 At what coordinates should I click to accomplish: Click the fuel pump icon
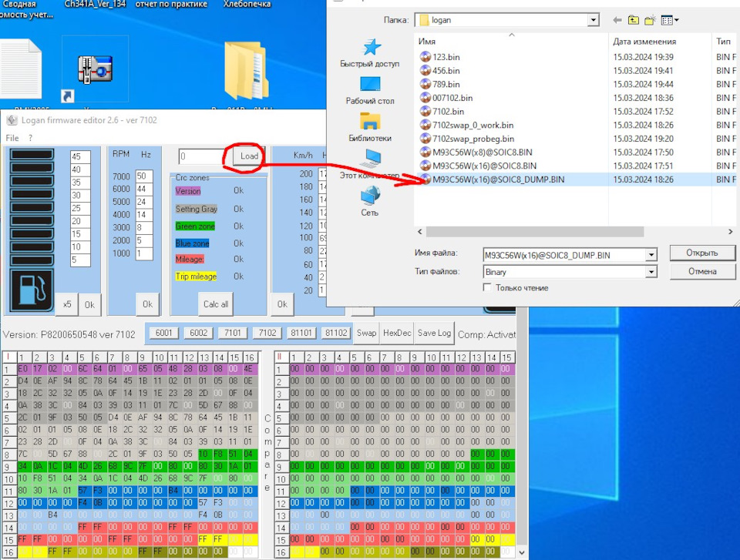click(x=32, y=290)
